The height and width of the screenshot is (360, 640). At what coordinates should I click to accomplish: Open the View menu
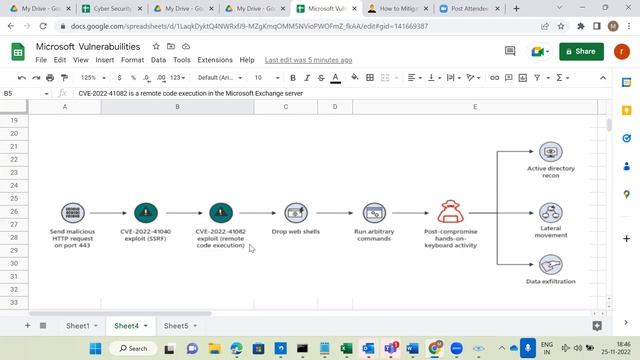pyautogui.click(x=81, y=60)
